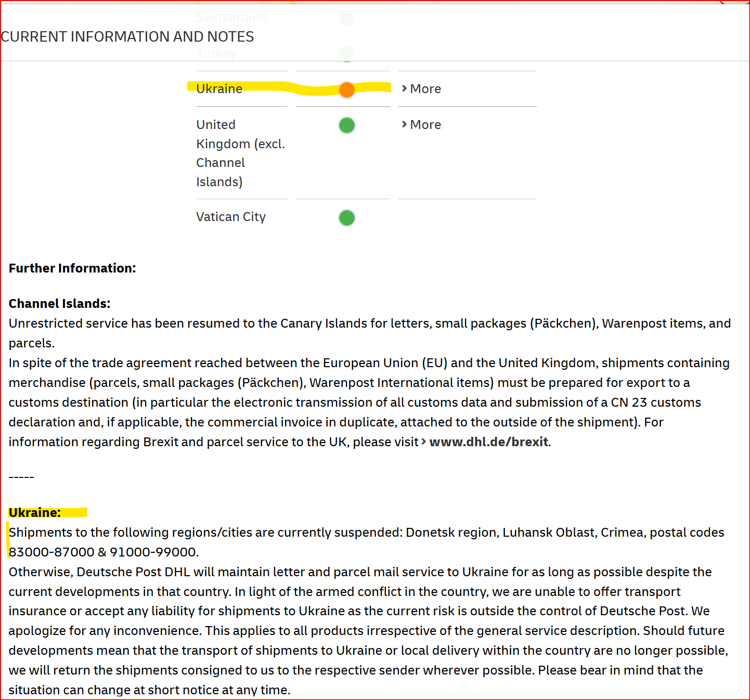This screenshot has height=700, width=750.
Task: Select the Vatican City country name
Action: 231,217
